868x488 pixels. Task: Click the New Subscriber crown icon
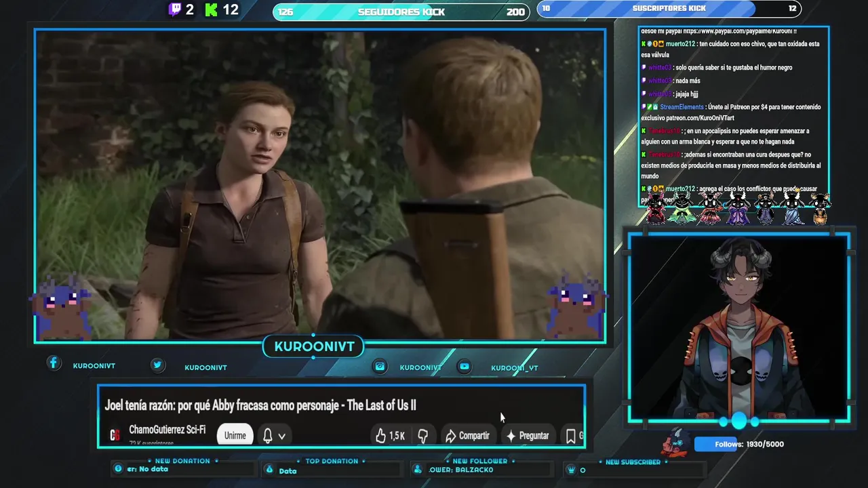click(572, 469)
